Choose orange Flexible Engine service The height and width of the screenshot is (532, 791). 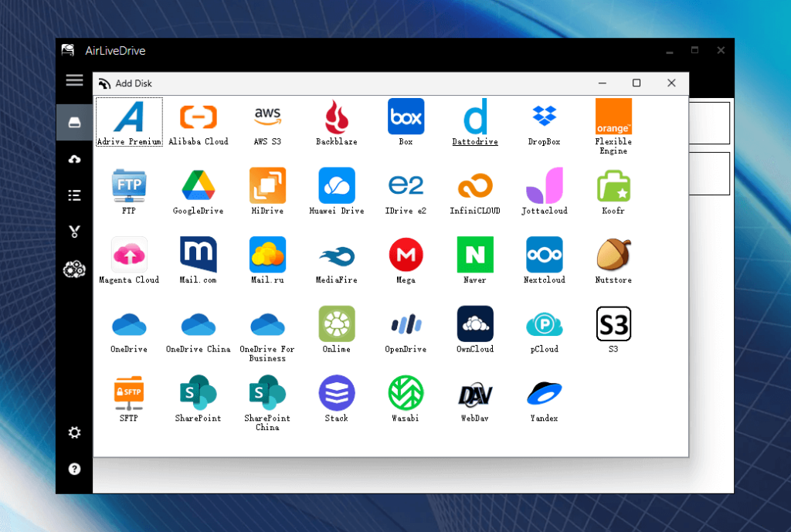613,127
